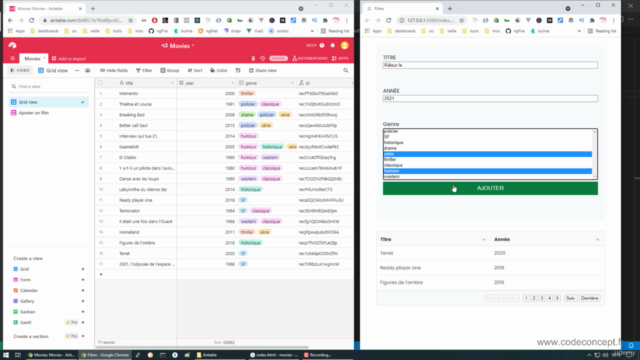Viewport: 640px width, 360px height.
Task: Go to page 2 of films
Action: tap(534, 298)
